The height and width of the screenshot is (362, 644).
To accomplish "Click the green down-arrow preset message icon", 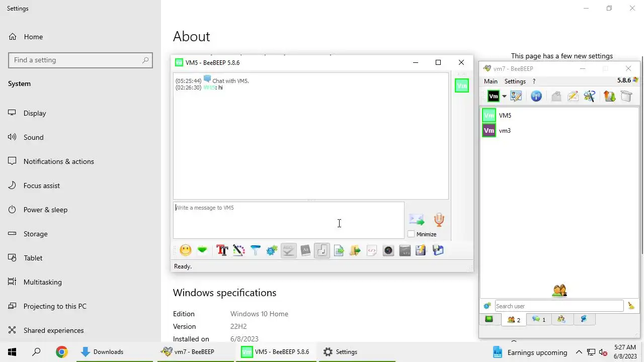I will [202, 250].
